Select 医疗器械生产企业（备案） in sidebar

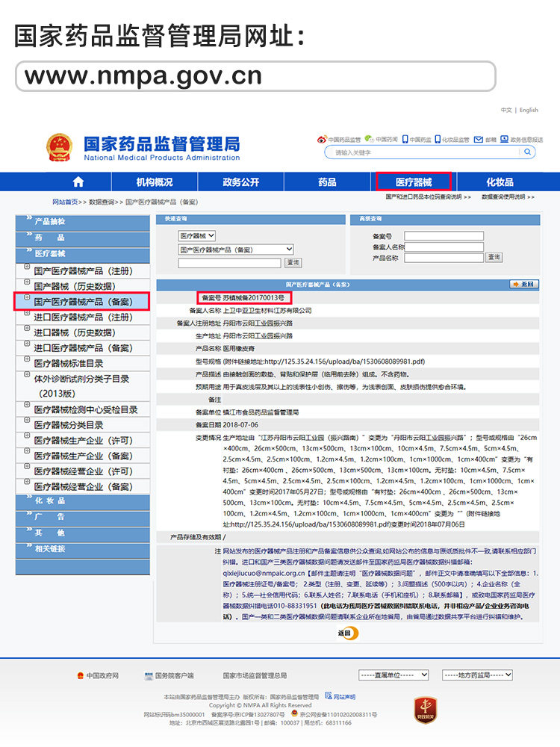tap(83, 456)
